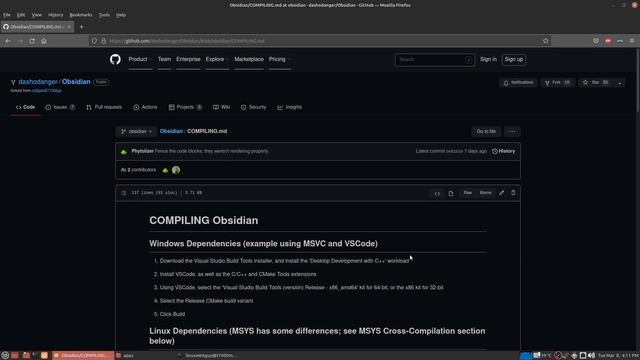Viewport: 640px width, 360px height.
Task: Click the Obsidian breadcrumb folder link
Action: tap(171, 131)
